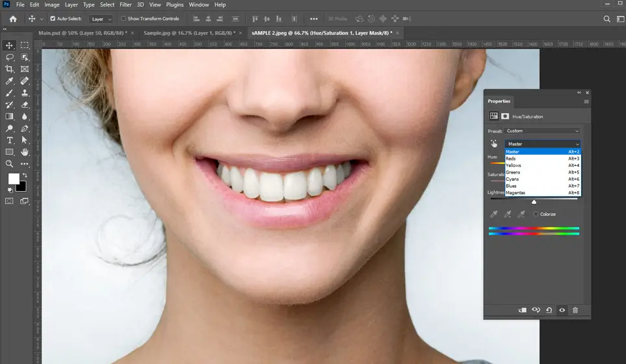626x364 pixels.
Task: Choose Yellows from the channel list
Action: (543, 165)
